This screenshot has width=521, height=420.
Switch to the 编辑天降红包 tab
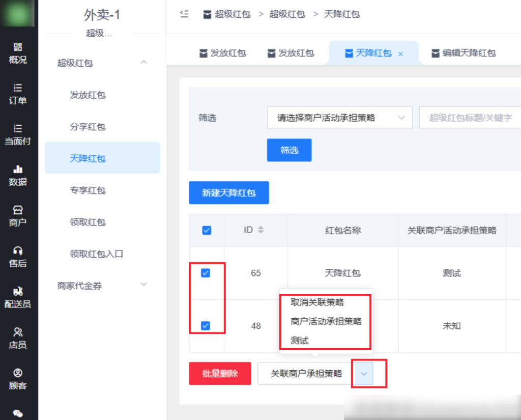click(463, 52)
